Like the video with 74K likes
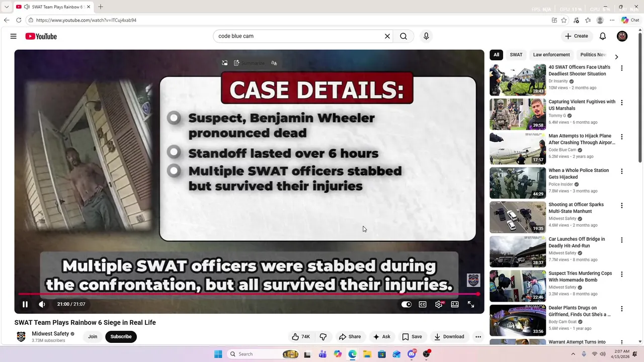This screenshot has width=644, height=362. click(301, 337)
